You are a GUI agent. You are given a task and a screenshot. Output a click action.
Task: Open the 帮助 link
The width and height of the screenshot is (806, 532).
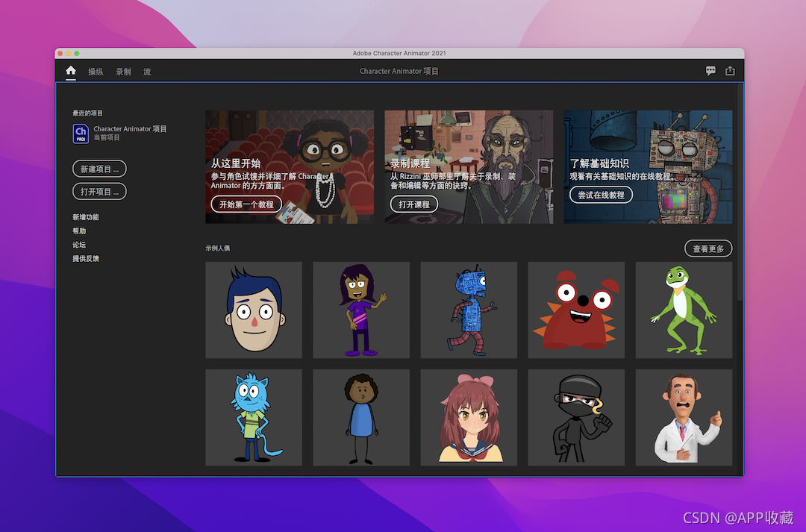coord(79,231)
